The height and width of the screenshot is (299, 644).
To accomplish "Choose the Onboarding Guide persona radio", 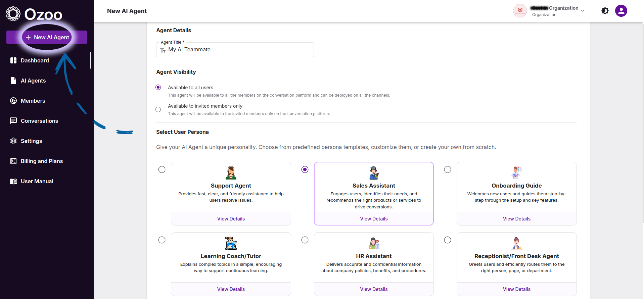I will [x=448, y=169].
